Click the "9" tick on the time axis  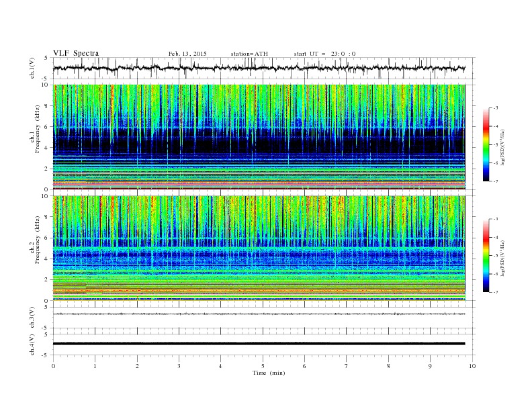tap(430, 366)
